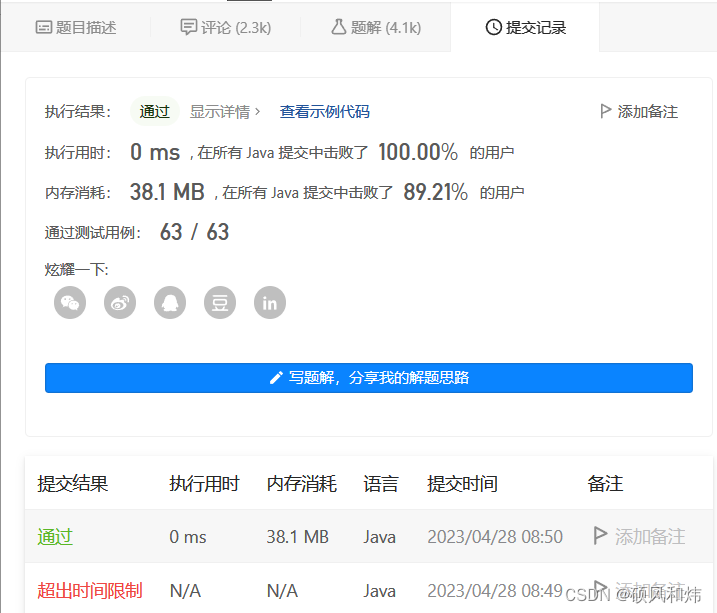Click 0 ms cell in table

(187, 537)
